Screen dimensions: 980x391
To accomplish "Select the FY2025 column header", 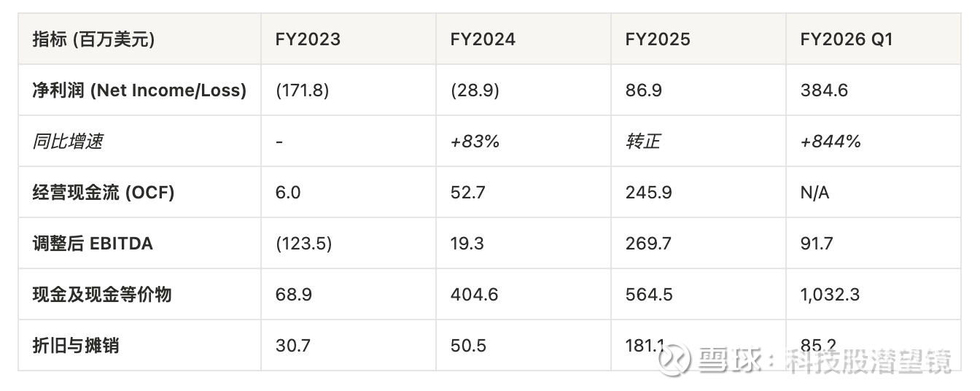I will pyautogui.click(x=658, y=39).
